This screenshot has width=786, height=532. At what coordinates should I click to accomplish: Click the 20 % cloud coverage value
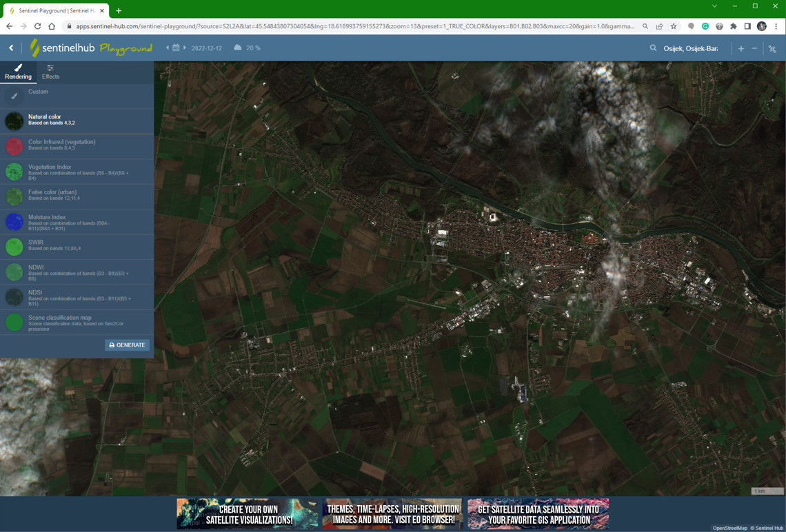253,48
